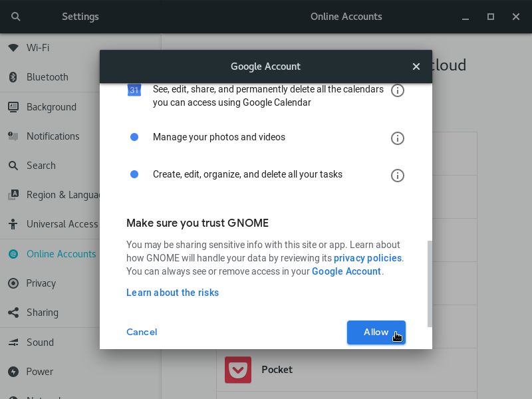Show info for photos and videos permission
This screenshot has width=532, height=399.
click(x=398, y=138)
